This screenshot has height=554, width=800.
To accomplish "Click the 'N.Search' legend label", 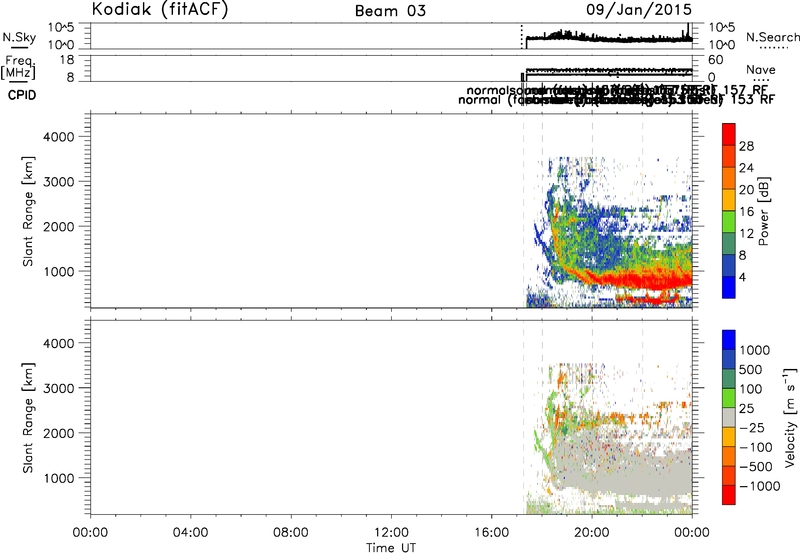I will pyautogui.click(x=773, y=37).
